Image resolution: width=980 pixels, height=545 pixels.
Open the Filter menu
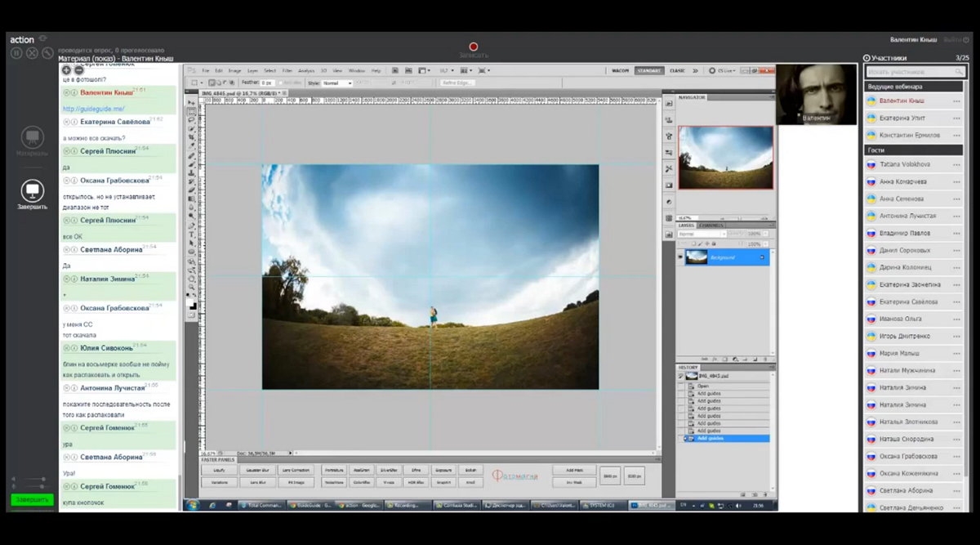pyautogui.click(x=287, y=70)
